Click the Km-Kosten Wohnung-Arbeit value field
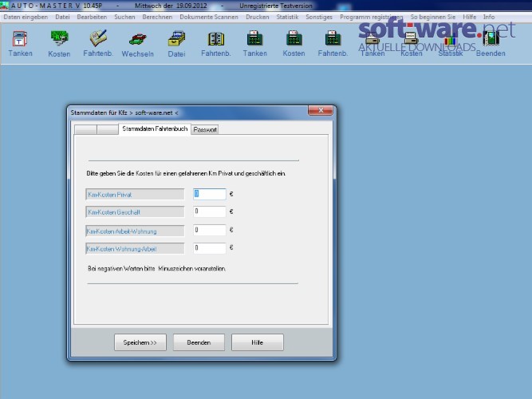The height and width of the screenshot is (399, 532). (209, 248)
